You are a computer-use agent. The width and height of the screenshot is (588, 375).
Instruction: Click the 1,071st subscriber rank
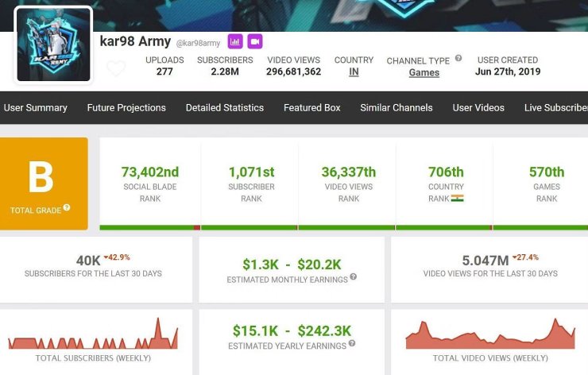tap(252, 172)
